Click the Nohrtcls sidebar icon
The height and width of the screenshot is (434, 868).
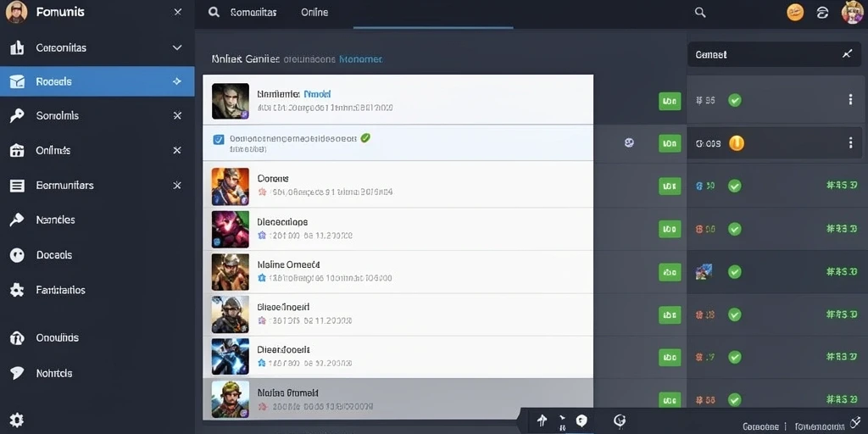(17, 373)
